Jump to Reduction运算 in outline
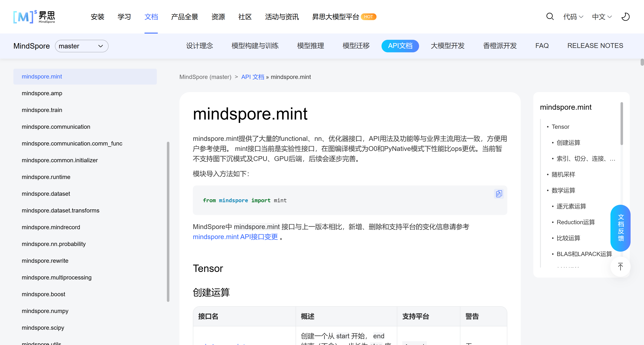The image size is (644, 345). click(x=575, y=222)
